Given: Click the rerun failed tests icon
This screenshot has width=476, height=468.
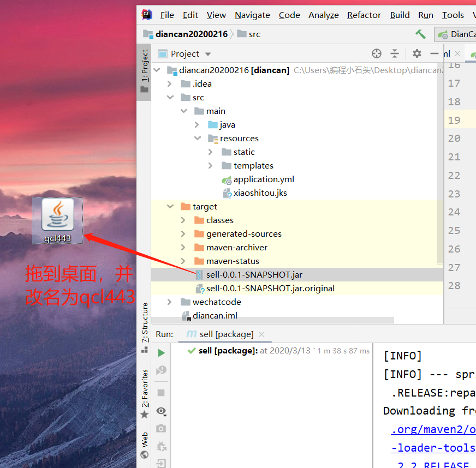Looking at the screenshot, I should pos(161,370).
